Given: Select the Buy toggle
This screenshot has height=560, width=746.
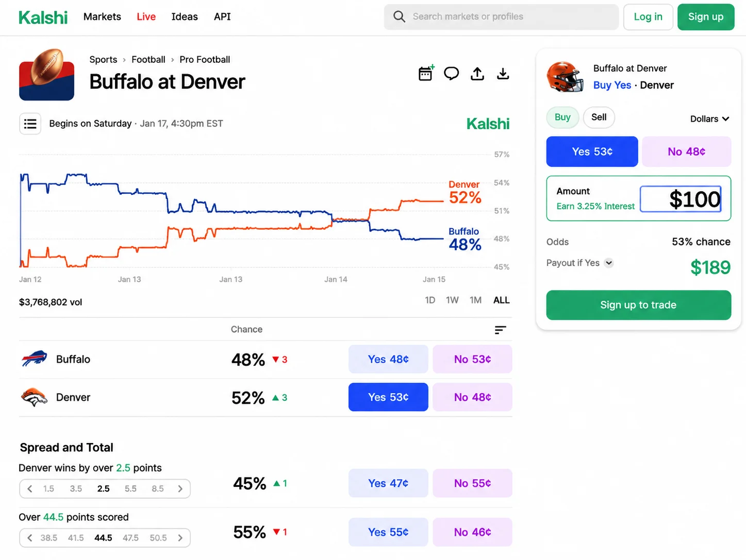Looking at the screenshot, I should click(x=562, y=117).
